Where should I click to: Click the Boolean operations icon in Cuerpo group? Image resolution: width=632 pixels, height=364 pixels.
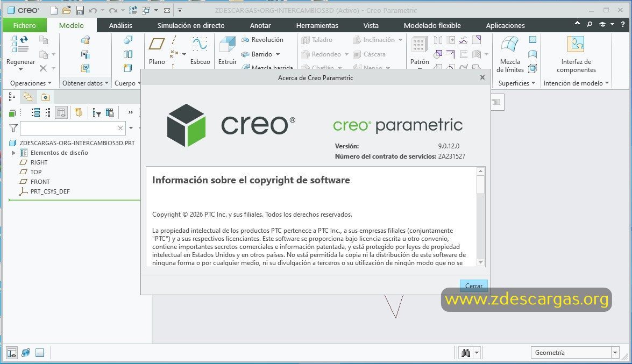pos(128,40)
